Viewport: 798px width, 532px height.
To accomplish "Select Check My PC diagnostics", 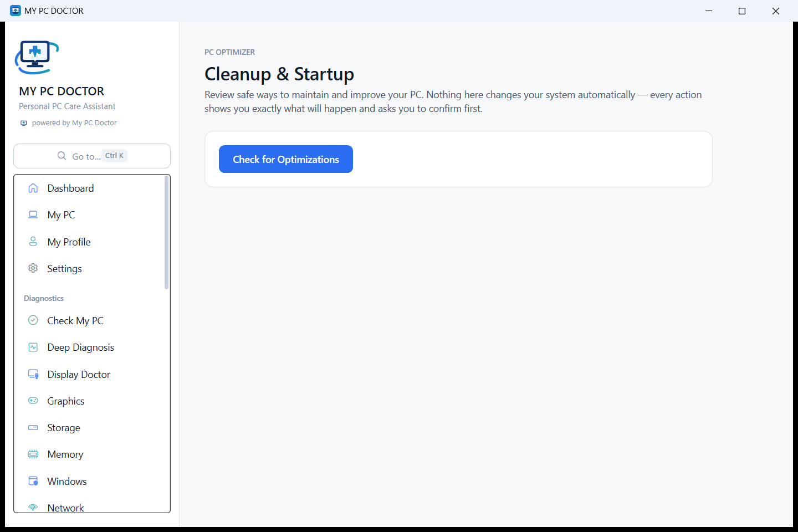I will tap(89, 321).
